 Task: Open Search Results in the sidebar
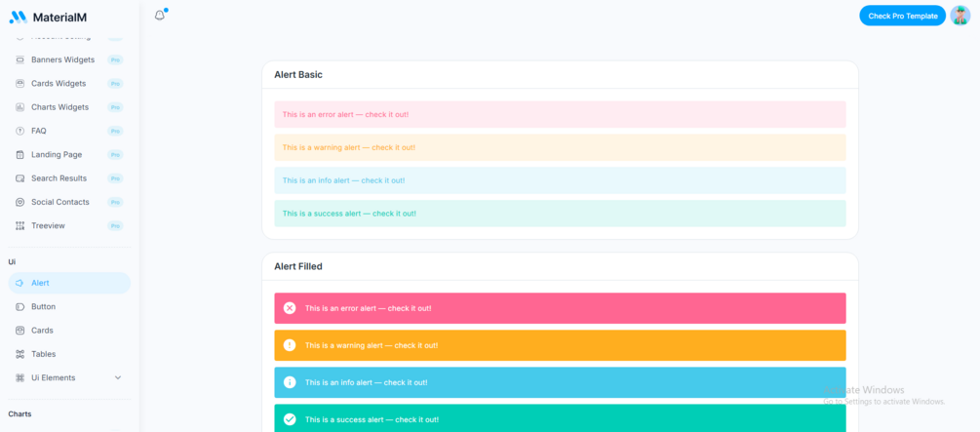tap(59, 178)
